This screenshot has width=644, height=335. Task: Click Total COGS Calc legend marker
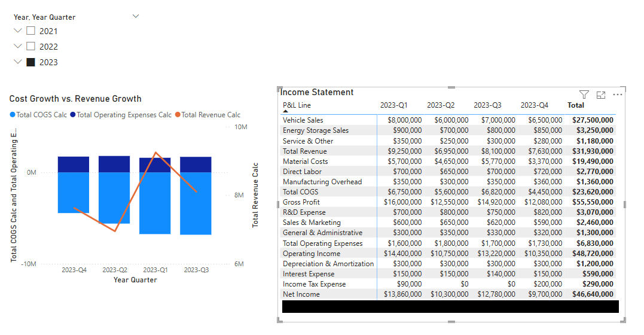tap(13, 115)
